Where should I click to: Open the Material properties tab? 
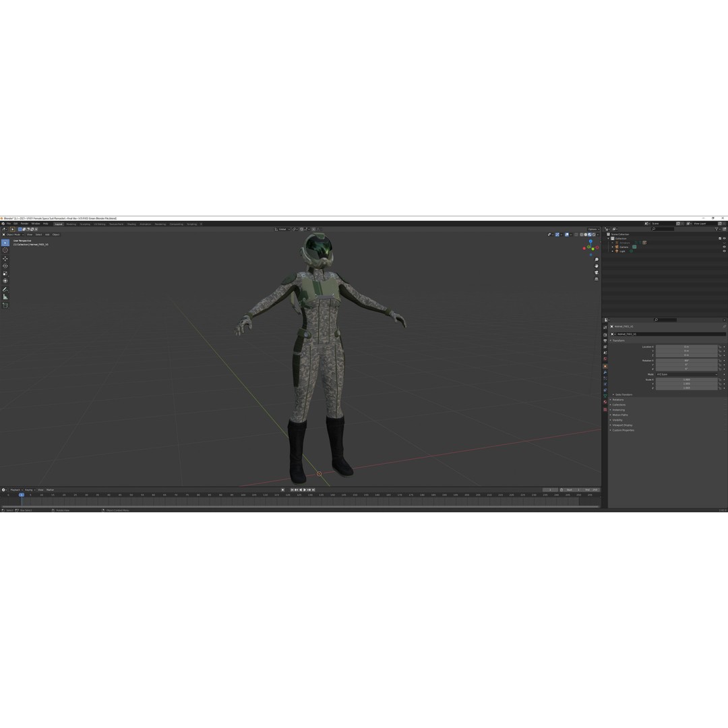pos(605,402)
